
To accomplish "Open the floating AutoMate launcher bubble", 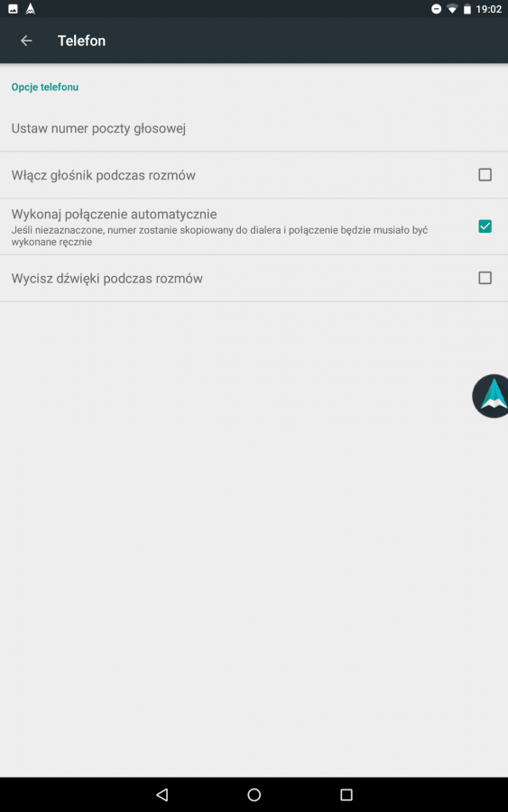I will pos(490,396).
